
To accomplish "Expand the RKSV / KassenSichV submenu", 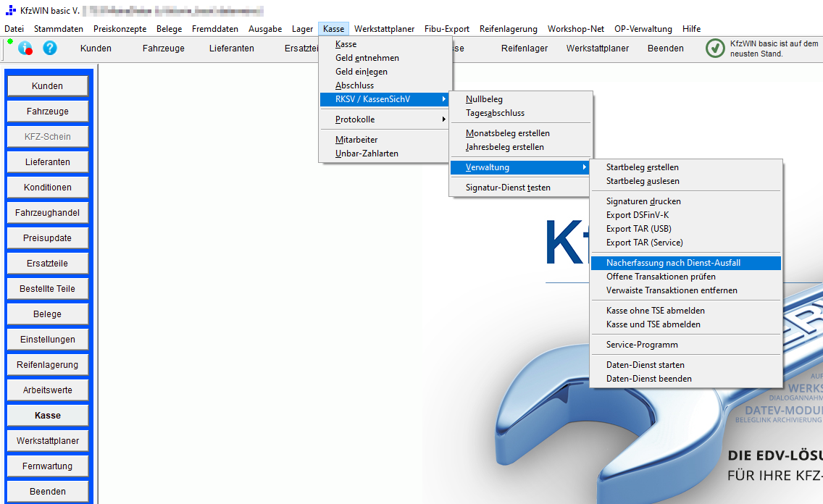I will point(385,99).
